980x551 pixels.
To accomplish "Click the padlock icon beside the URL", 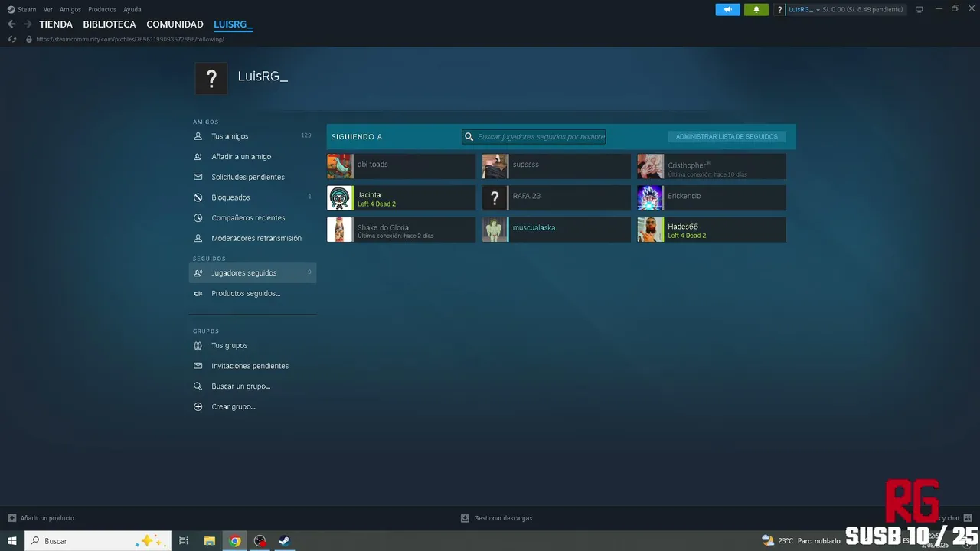I will 29,39.
